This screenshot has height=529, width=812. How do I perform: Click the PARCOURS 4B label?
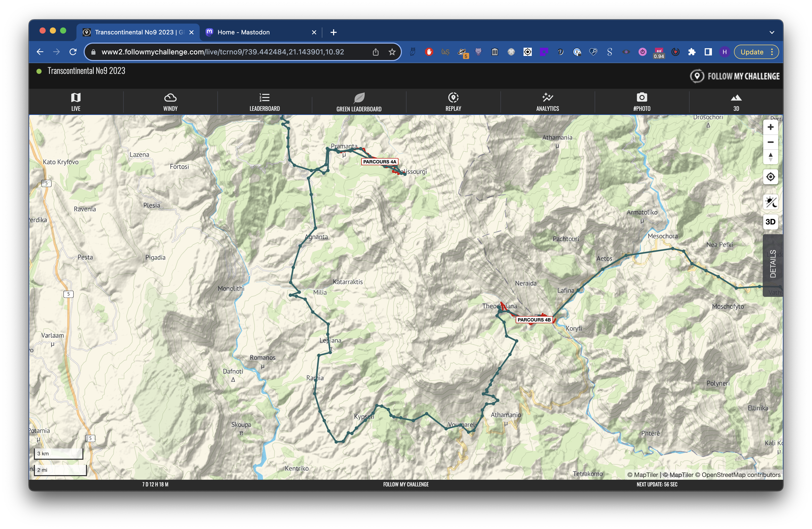click(534, 320)
